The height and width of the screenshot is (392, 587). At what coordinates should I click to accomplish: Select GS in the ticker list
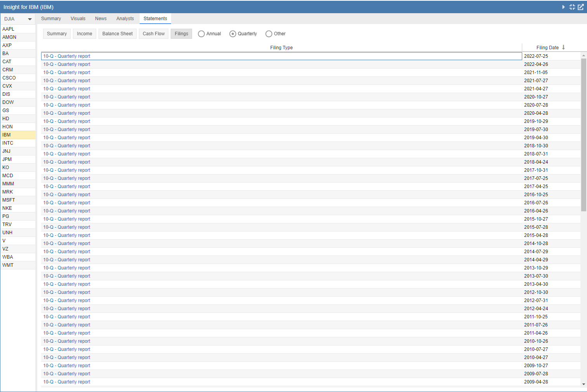(18, 111)
